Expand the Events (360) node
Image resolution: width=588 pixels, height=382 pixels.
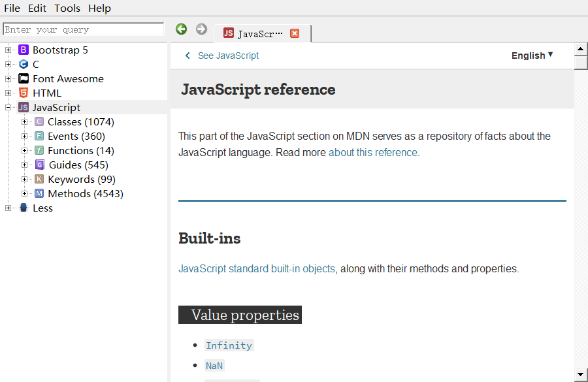24,136
